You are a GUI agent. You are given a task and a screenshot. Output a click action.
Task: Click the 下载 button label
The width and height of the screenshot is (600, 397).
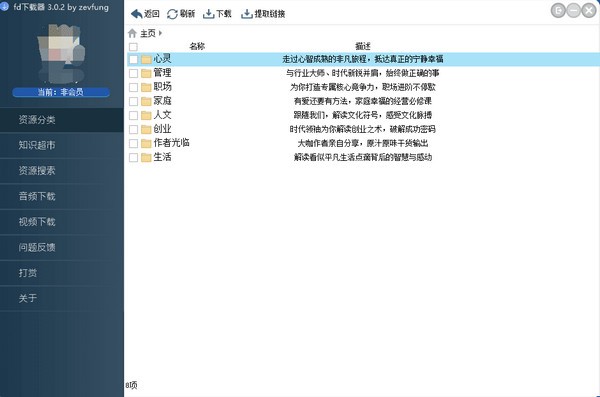tap(223, 14)
